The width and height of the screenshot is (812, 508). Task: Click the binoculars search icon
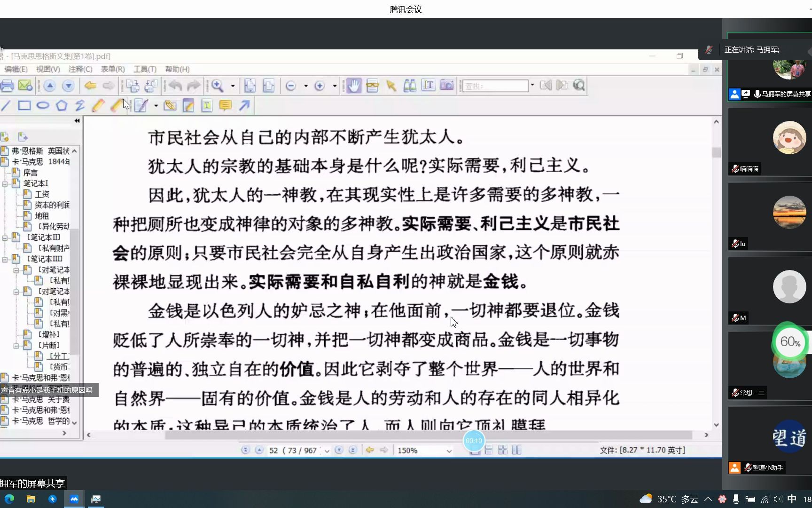point(410,86)
